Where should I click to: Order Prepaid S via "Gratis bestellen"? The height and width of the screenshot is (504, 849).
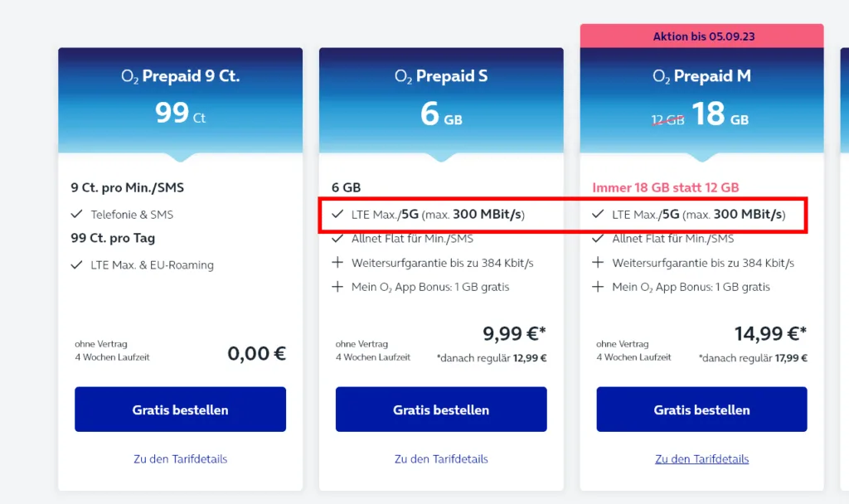[x=440, y=409]
